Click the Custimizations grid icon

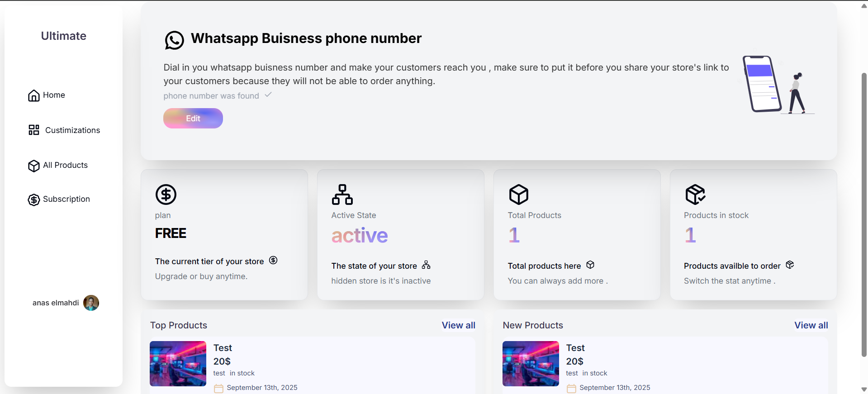(x=34, y=130)
